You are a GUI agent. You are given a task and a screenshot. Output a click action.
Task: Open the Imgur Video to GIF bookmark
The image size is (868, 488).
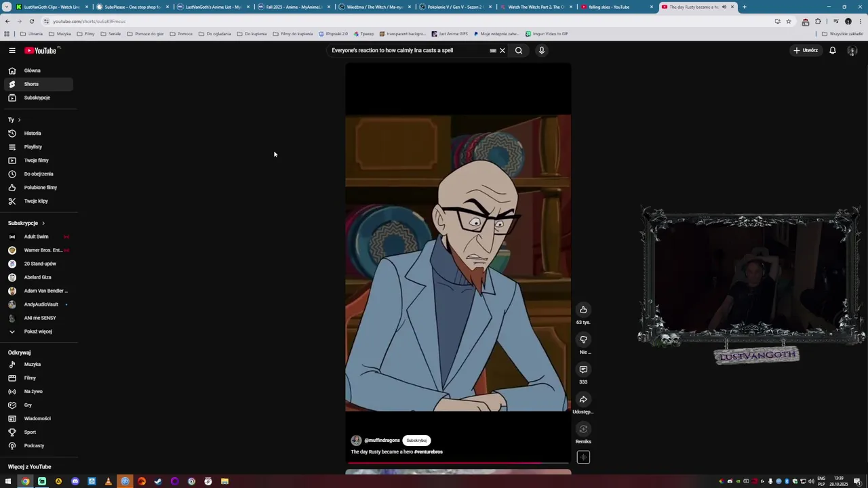tap(547, 34)
